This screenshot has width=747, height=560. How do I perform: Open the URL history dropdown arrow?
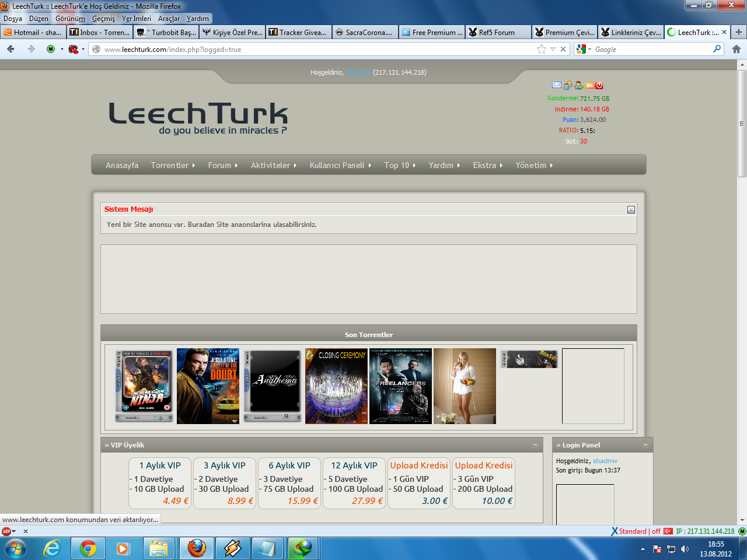pos(553,49)
